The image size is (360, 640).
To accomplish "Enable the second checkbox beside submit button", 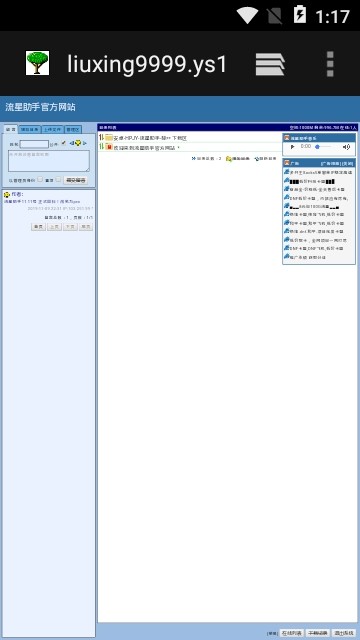I will pos(58,179).
